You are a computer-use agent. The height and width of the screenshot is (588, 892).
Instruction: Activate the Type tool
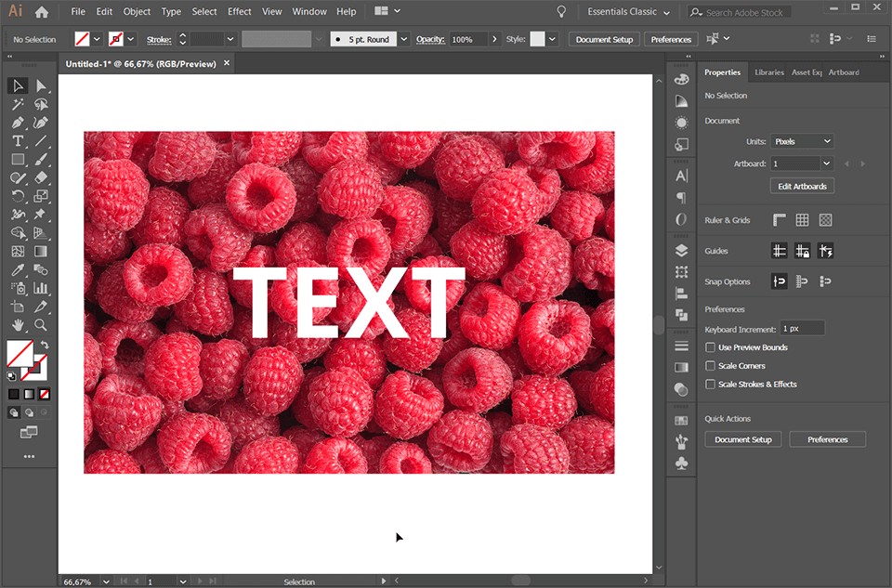click(17, 141)
